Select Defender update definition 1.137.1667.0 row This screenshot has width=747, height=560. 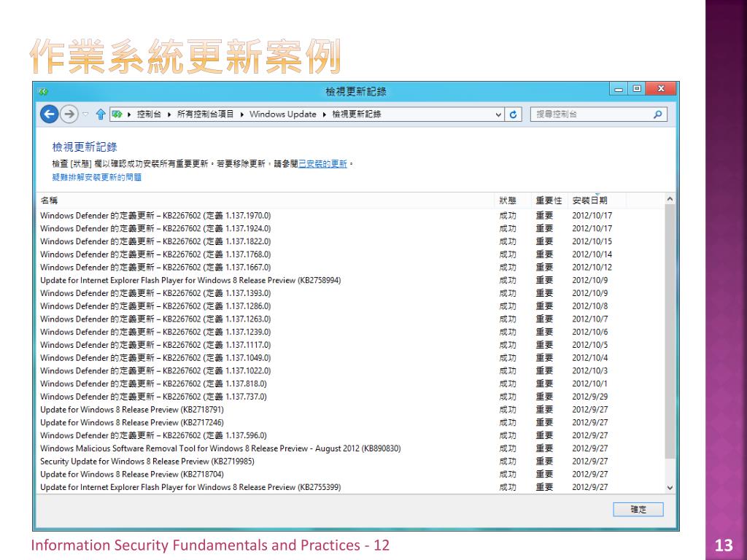[351, 267]
